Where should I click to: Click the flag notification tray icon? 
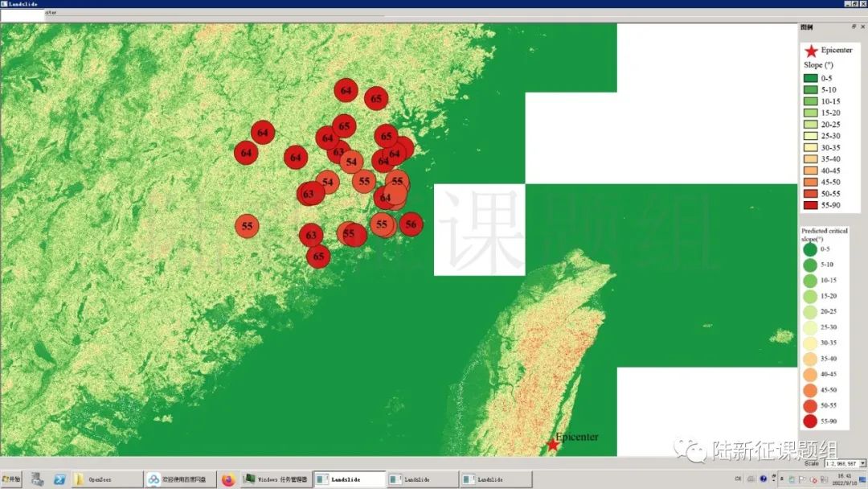point(801,479)
